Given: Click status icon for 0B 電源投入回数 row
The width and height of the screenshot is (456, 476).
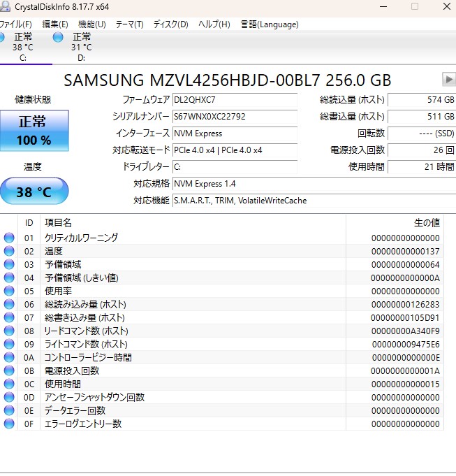Looking at the screenshot, I should click(x=9, y=370).
